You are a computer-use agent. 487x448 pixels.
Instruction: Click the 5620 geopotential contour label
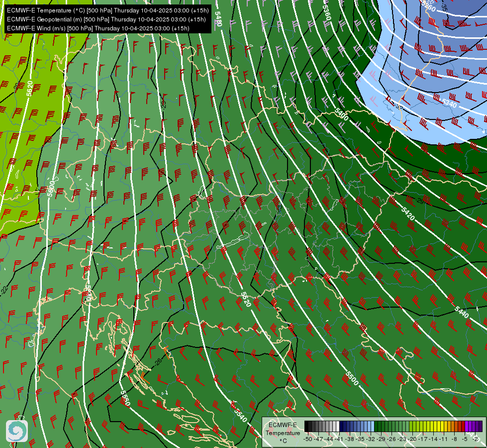[x=30, y=89]
